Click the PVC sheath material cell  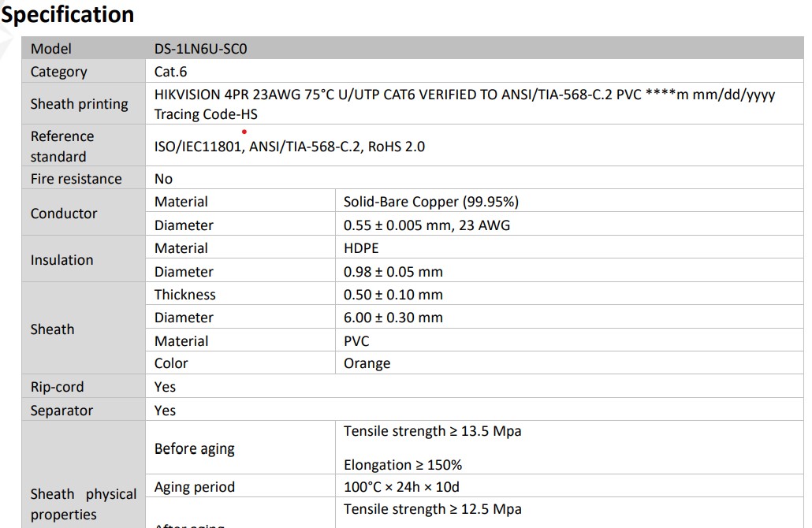coord(356,341)
